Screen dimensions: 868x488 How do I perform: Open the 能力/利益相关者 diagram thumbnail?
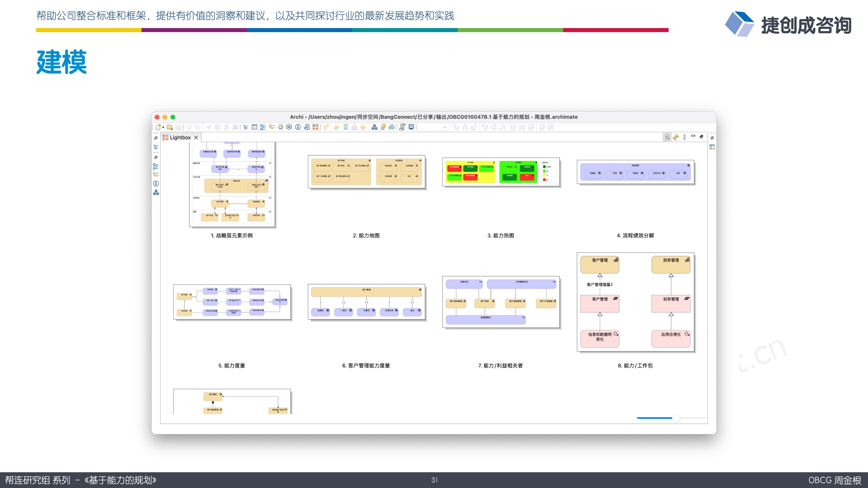point(501,302)
